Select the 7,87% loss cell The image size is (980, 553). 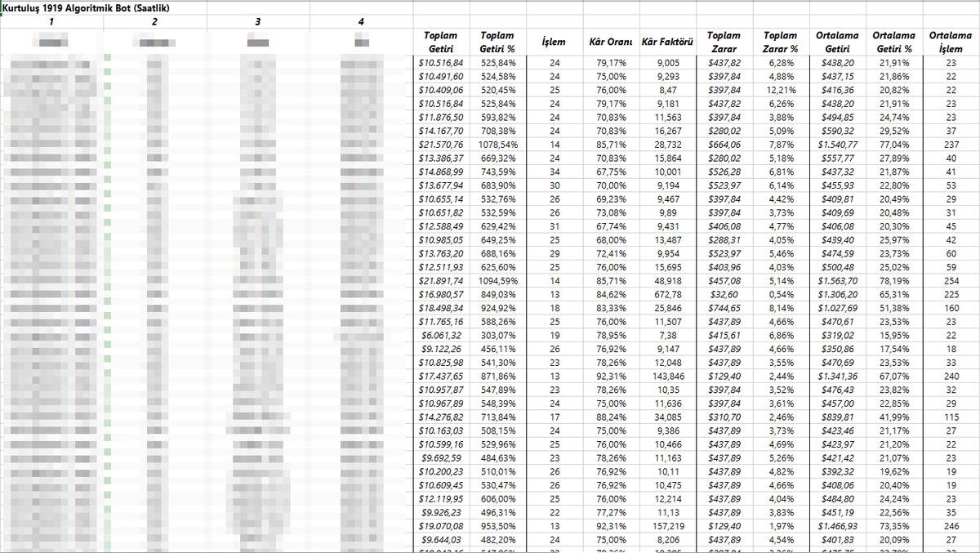(x=781, y=144)
